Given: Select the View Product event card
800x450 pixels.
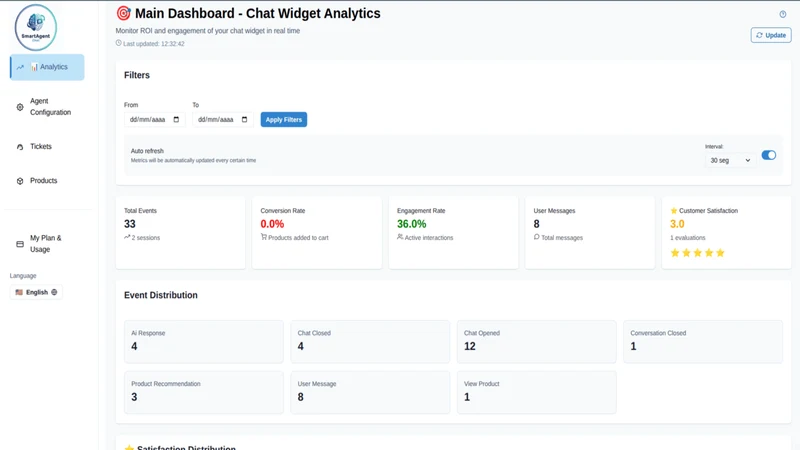Looking at the screenshot, I should (536, 392).
